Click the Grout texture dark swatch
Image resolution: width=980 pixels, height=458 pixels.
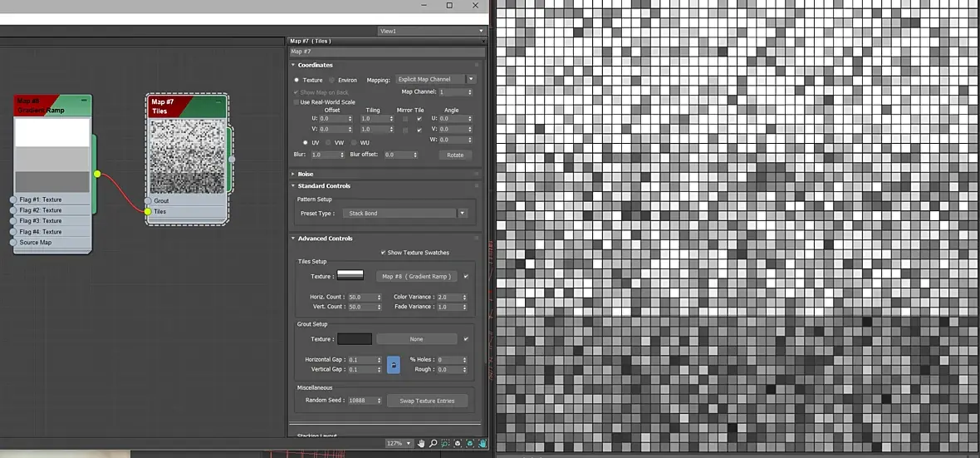(355, 339)
